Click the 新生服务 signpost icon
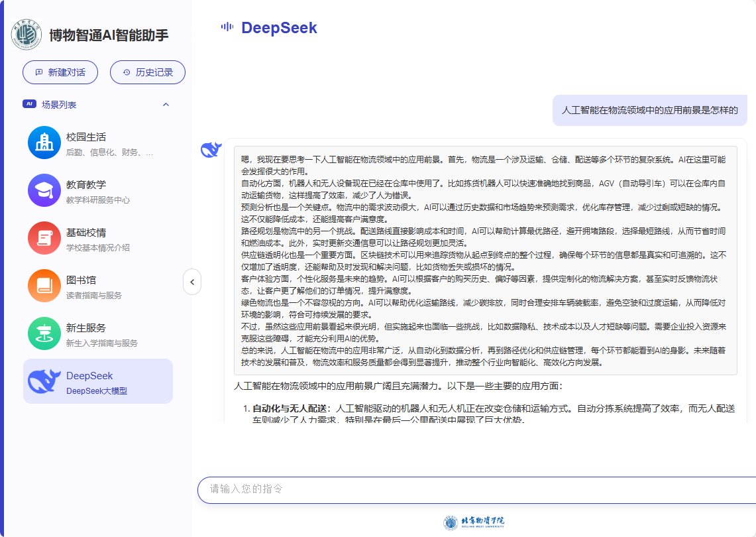The image size is (756, 537). 44,334
